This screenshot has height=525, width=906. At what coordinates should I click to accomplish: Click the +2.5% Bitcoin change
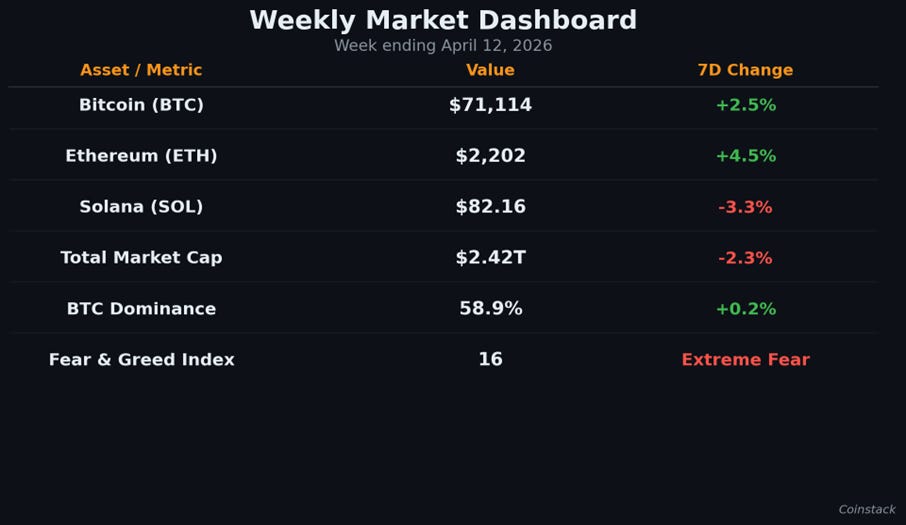[745, 105]
